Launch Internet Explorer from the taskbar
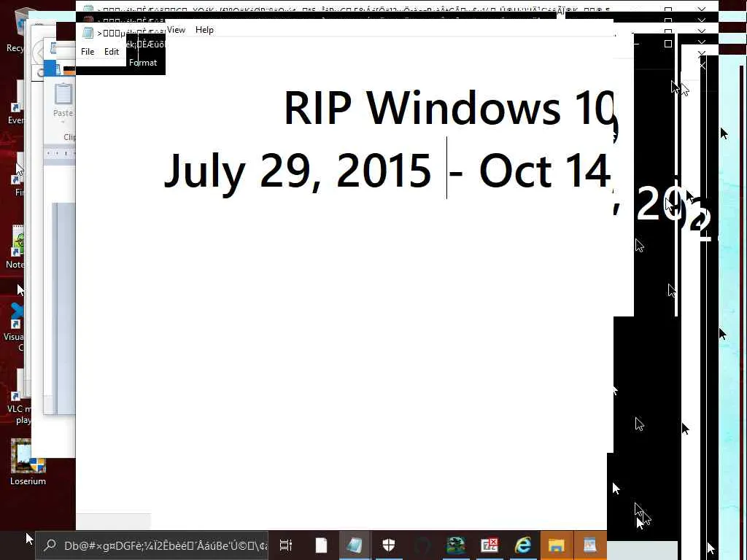Image resolution: width=747 pixels, height=560 pixels. point(522,545)
